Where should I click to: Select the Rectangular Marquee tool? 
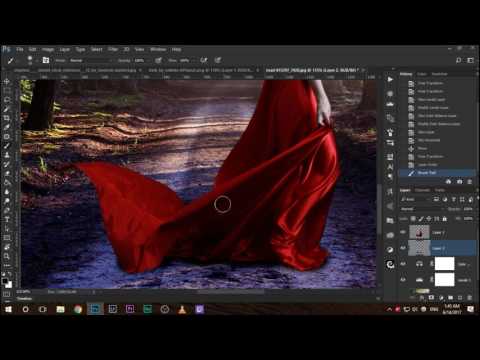coord(7,91)
